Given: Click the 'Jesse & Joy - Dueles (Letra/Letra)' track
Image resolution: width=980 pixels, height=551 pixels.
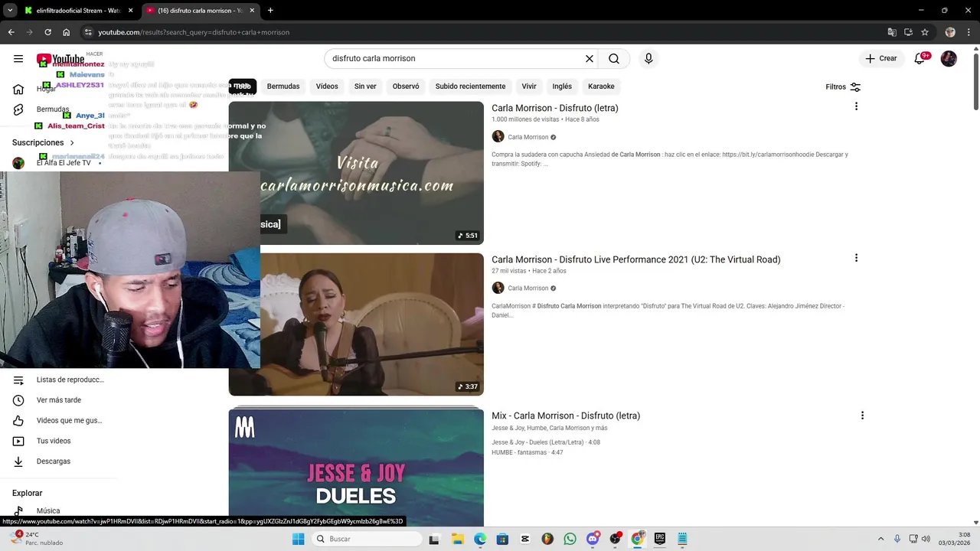Looking at the screenshot, I should click(x=546, y=442).
